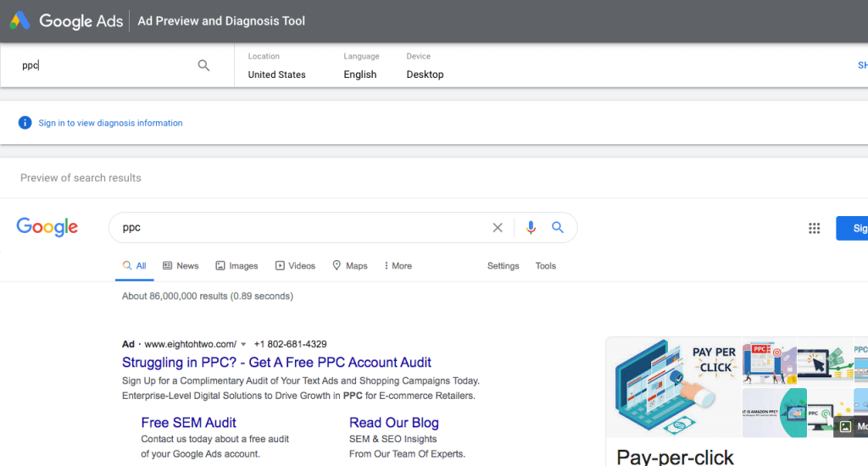Open the More search categories menu
This screenshot has height=466, width=868.
click(x=398, y=266)
